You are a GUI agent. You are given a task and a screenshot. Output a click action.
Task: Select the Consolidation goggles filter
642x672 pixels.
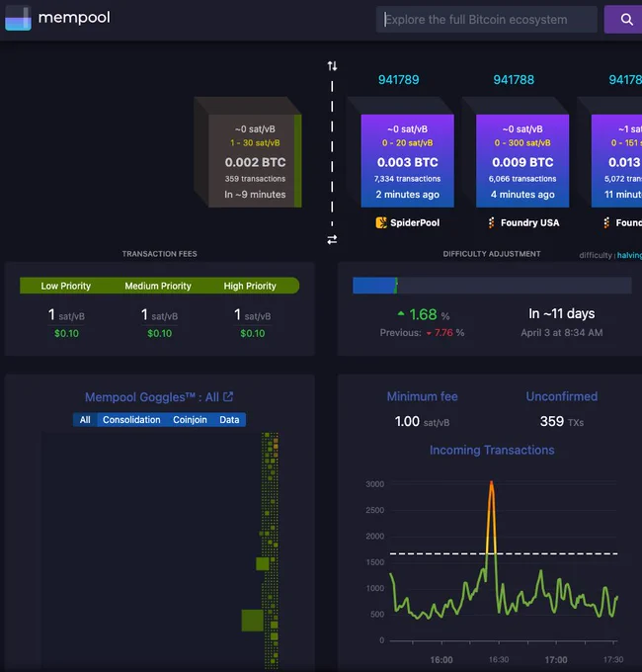click(x=131, y=420)
